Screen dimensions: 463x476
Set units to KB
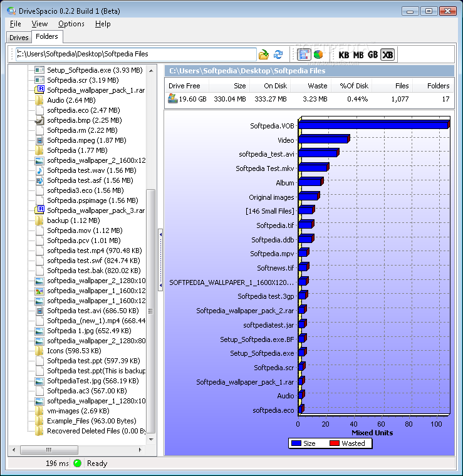344,55
